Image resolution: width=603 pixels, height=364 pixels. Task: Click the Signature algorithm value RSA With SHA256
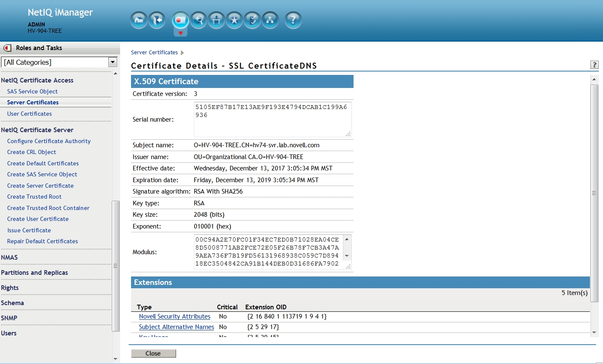pyautogui.click(x=218, y=191)
